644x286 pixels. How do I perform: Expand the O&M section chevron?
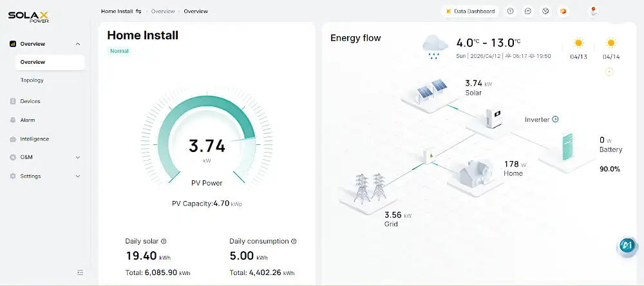click(78, 157)
